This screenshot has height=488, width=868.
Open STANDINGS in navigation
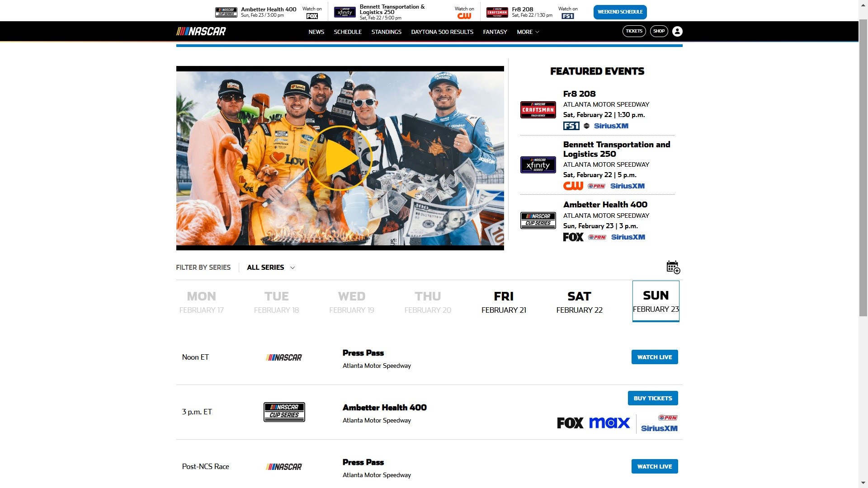point(387,32)
